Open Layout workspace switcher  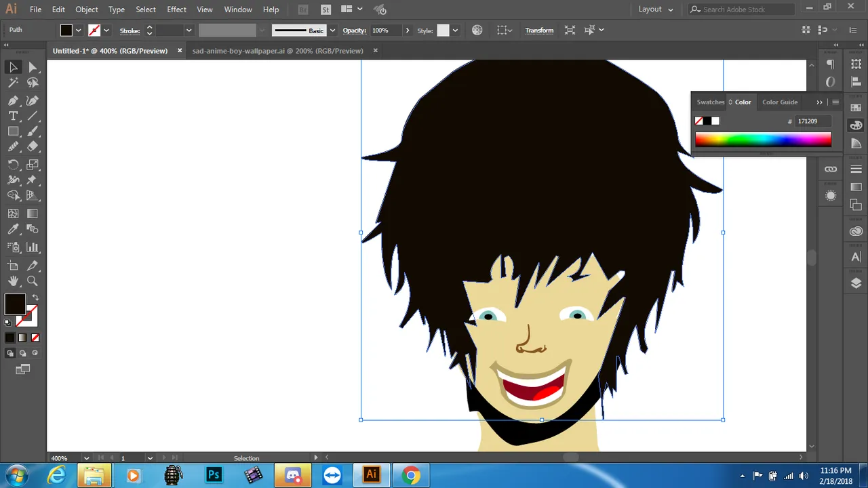656,9
